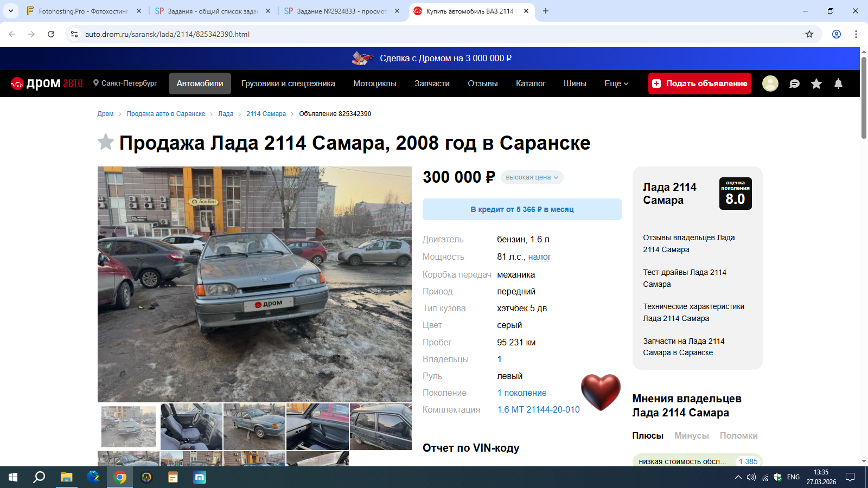Open the Windows notification center

[850, 477]
